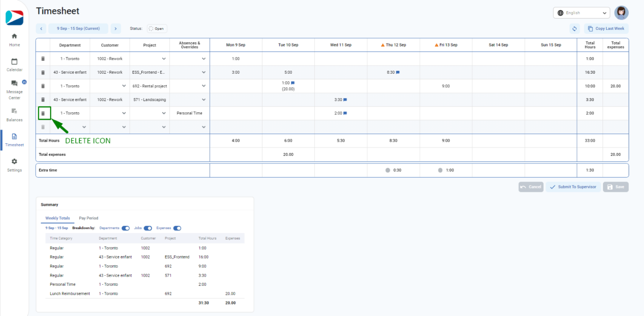Open the English language dropdown
Image resolution: width=644 pixels, height=316 pixels.
click(581, 13)
